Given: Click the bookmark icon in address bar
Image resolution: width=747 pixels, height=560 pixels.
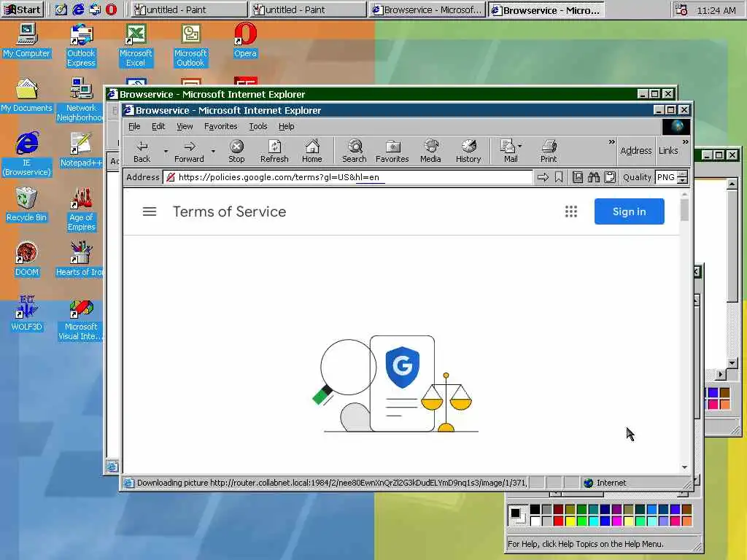Looking at the screenshot, I should [559, 178].
